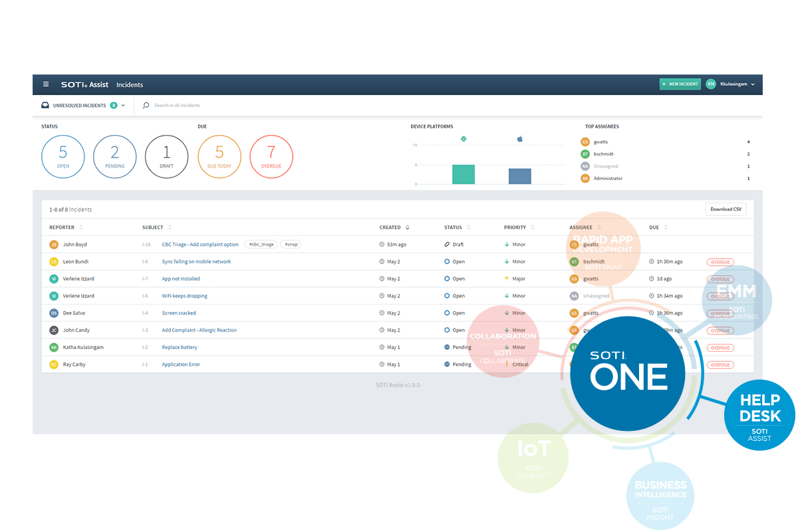The height and width of the screenshot is (532, 798).
Task: Open the Replace battery incident
Action: click(180, 347)
